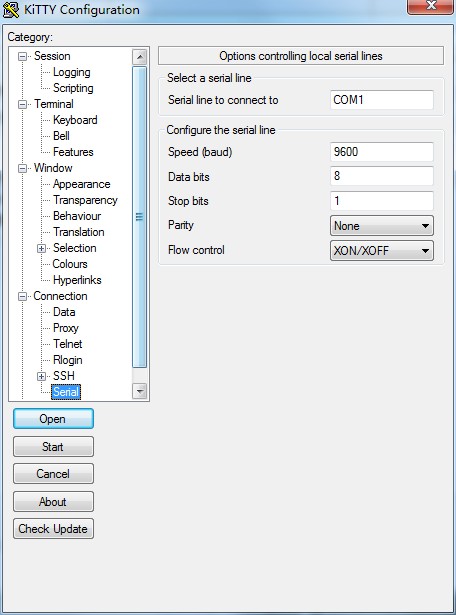Open the Keyboard category
The height and width of the screenshot is (615, 456).
75,120
